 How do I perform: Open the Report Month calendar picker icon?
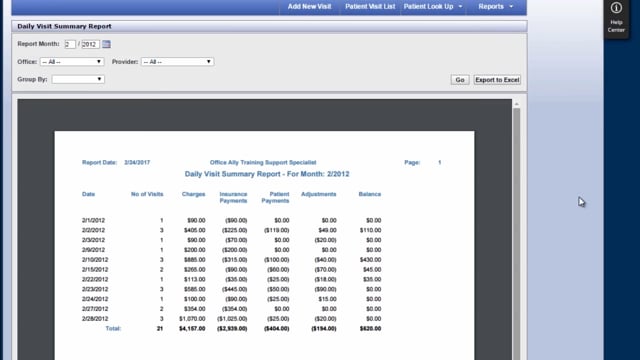[106, 44]
